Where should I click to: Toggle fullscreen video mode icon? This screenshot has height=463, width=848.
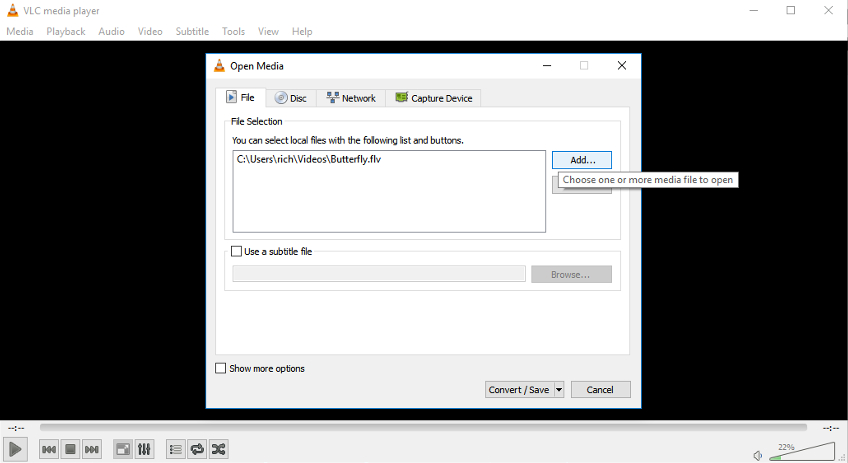[x=123, y=449]
